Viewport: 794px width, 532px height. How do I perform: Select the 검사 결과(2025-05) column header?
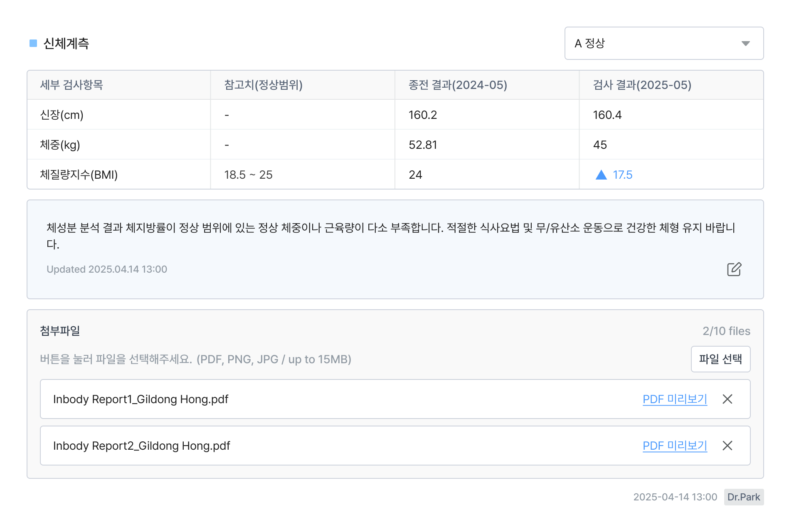(x=642, y=85)
